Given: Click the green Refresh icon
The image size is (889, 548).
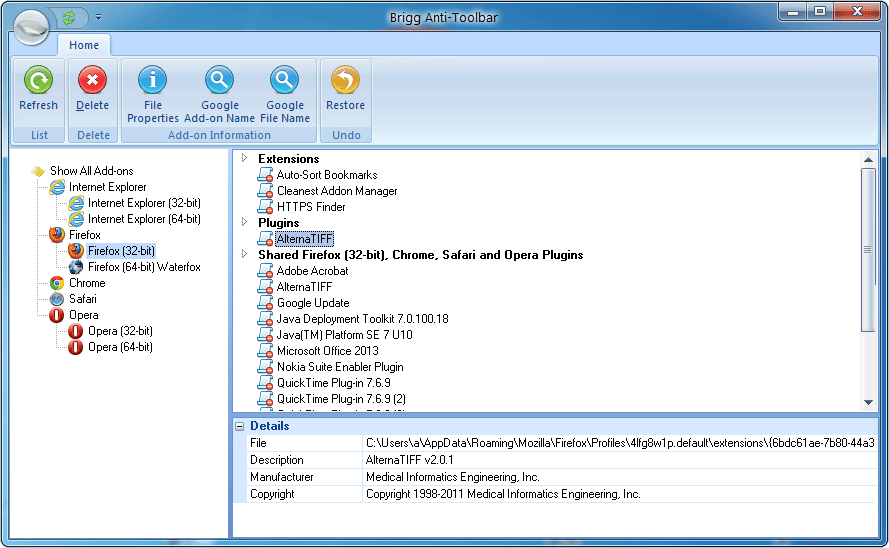Looking at the screenshot, I should pyautogui.click(x=39, y=80).
